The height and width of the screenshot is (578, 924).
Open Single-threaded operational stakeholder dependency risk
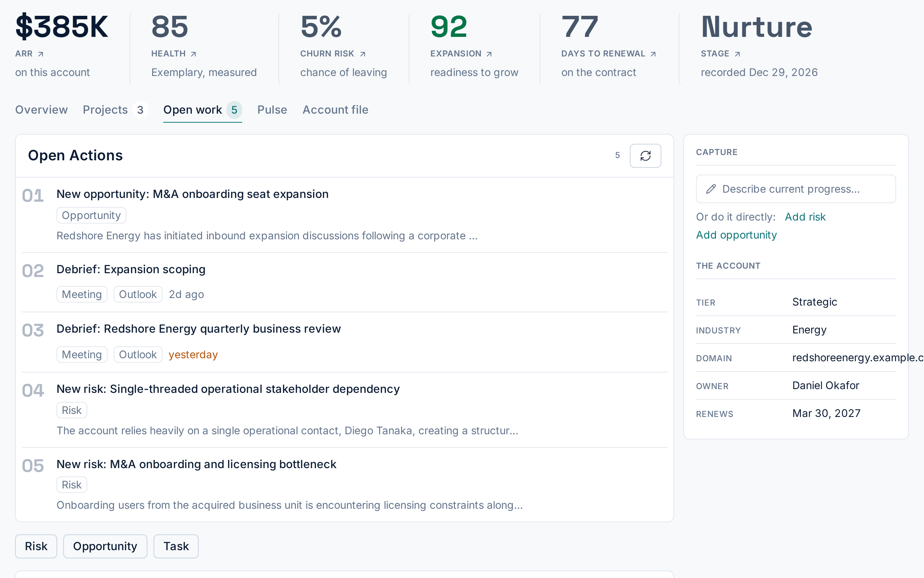tap(228, 389)
